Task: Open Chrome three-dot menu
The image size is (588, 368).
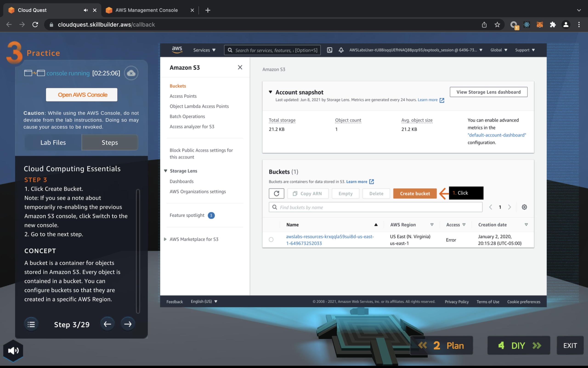Action: coord(579,25)
